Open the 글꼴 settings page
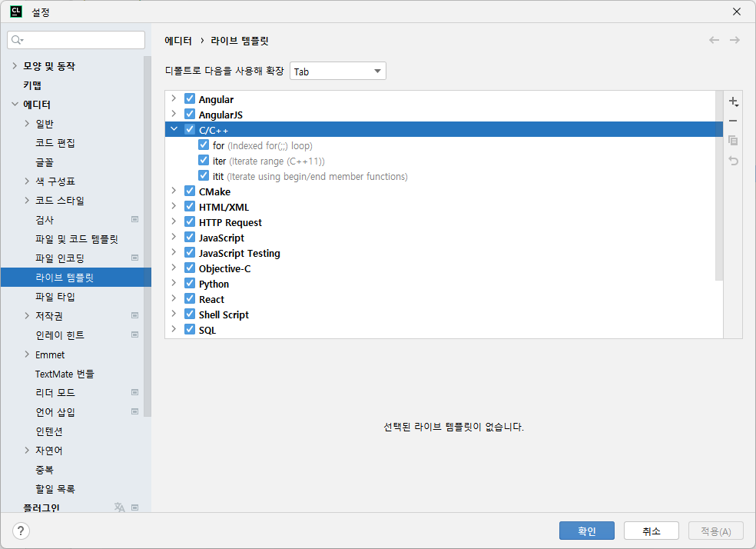This screenshot has height=549, width=756. click(x=45, y=162)
